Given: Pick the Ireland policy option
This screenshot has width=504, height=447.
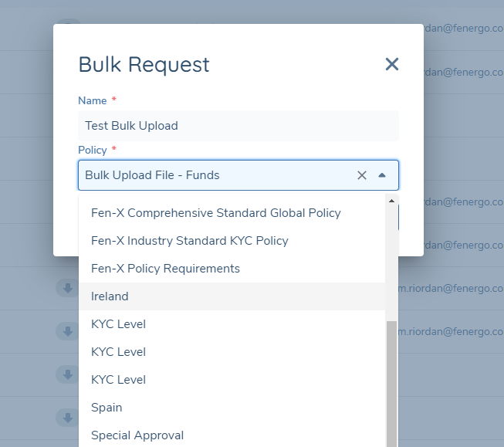Looking at the screenshot, I should click(x=232, y=296).
